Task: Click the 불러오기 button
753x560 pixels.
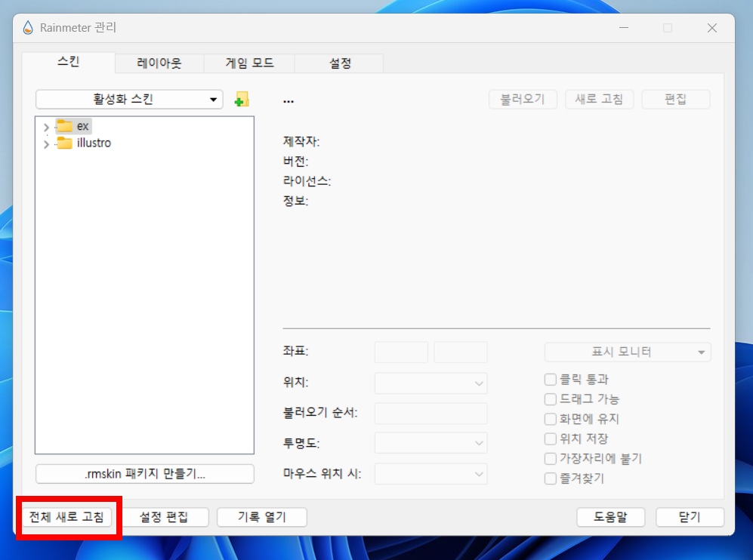Action: click(523, 100)
